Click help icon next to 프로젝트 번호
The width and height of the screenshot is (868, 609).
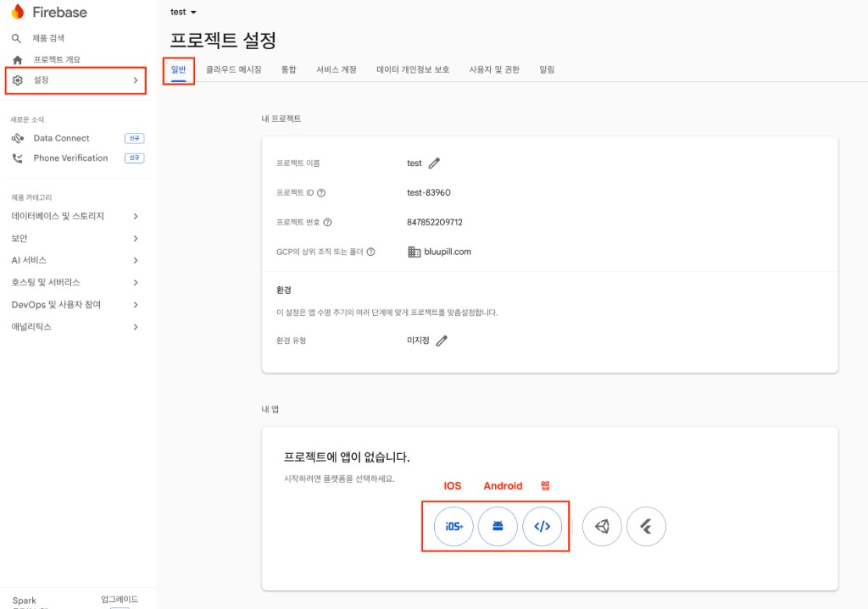328,223
